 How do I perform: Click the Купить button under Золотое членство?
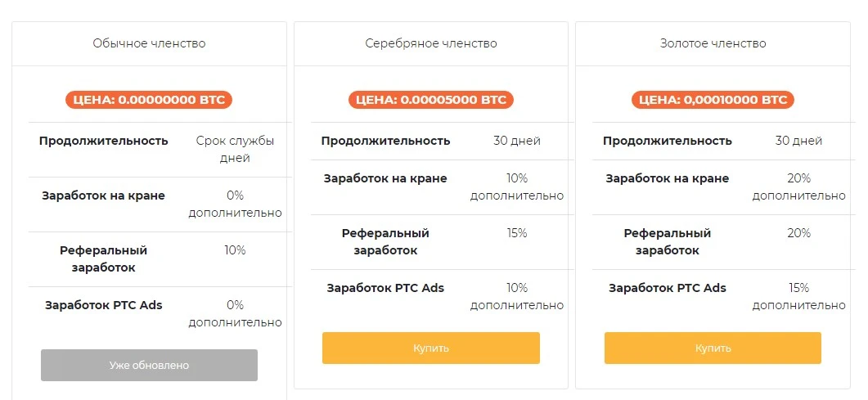(713, 348)
